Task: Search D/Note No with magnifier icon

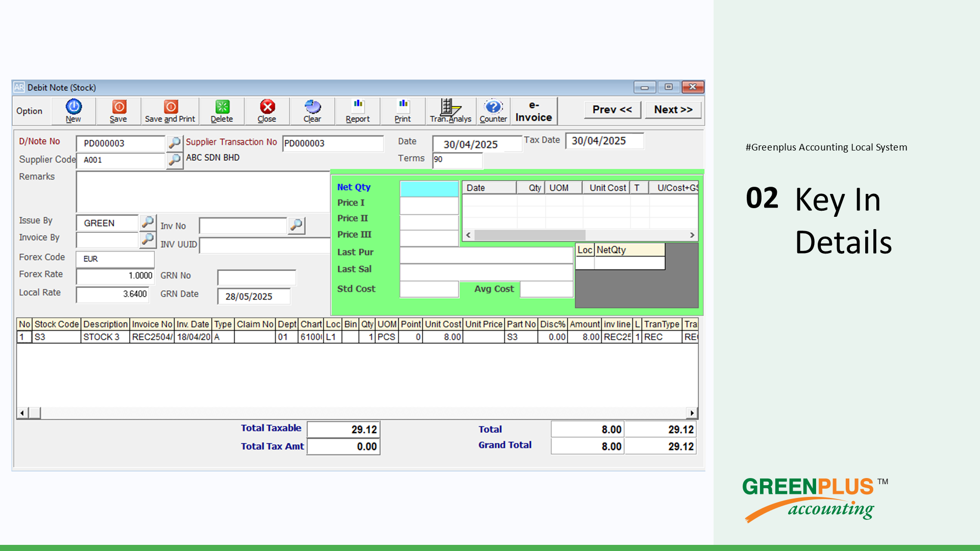Action: click(x=175, y=143)
